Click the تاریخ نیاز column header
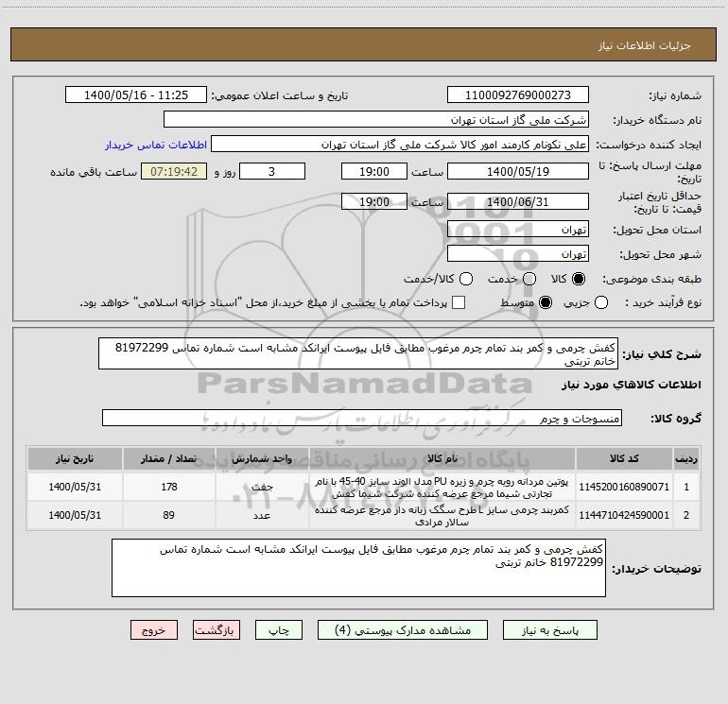Viewport: 728px width, 704px height. pyautogui.click(x=75, y=458)
